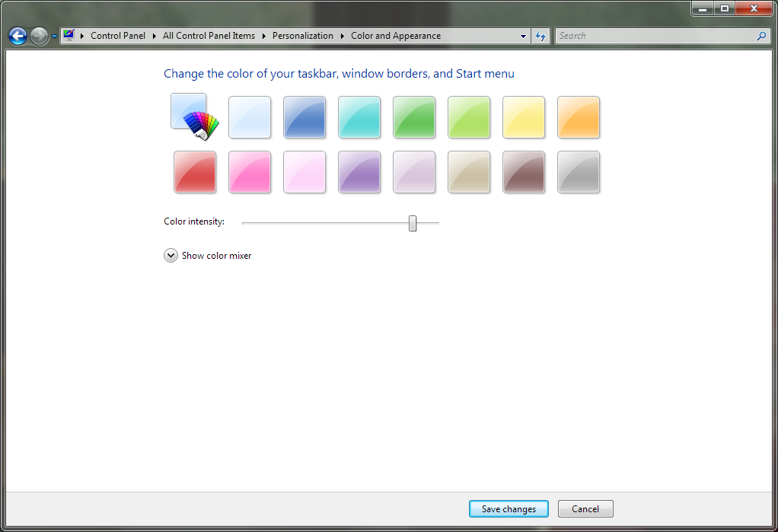Click Color and Appearance breadcrumb

point(396,36)
